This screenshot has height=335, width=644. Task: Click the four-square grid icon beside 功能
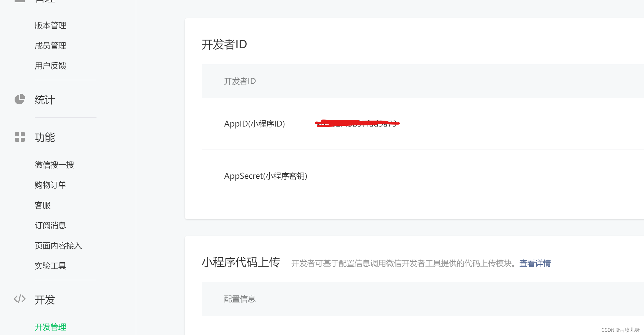pyautogui.click(x=20, y=137)
